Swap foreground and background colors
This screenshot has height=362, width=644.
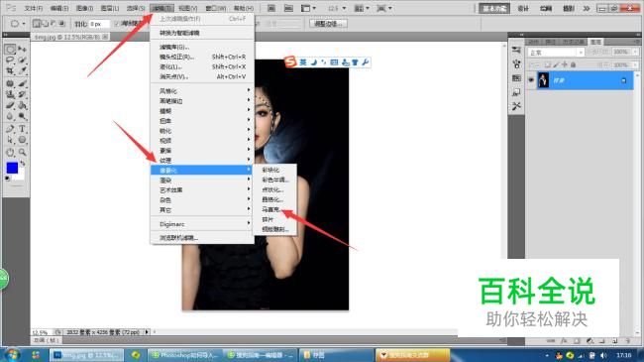pyautogui.click(x=23, y=164)
